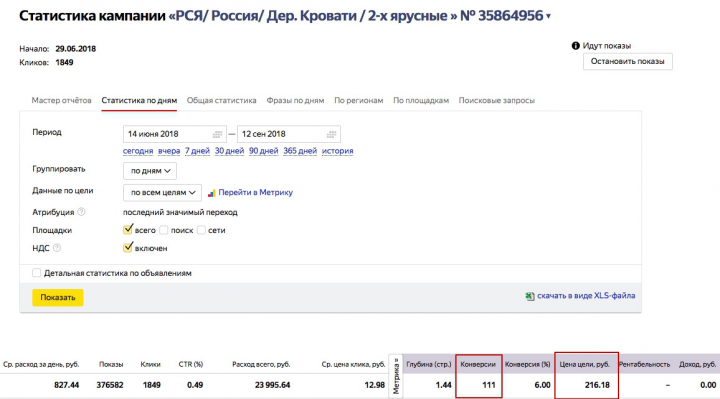Open По площадкам tab

coord(421,100)
